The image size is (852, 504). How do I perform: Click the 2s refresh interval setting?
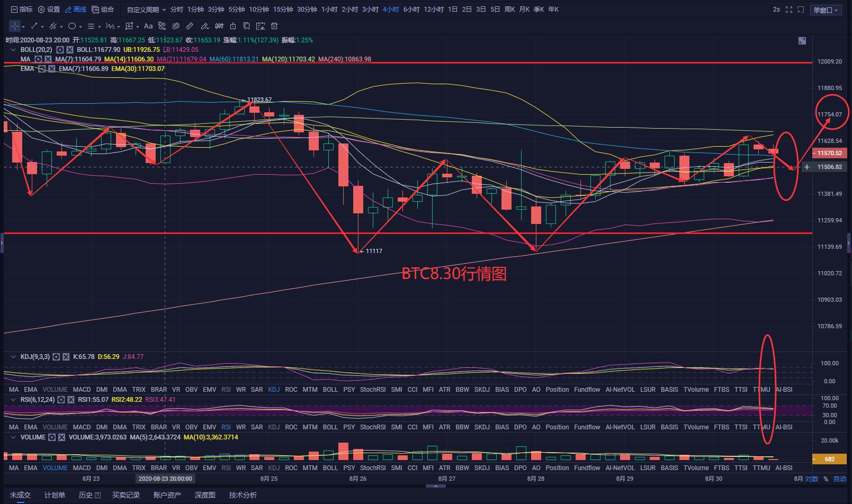pos(776,10)
